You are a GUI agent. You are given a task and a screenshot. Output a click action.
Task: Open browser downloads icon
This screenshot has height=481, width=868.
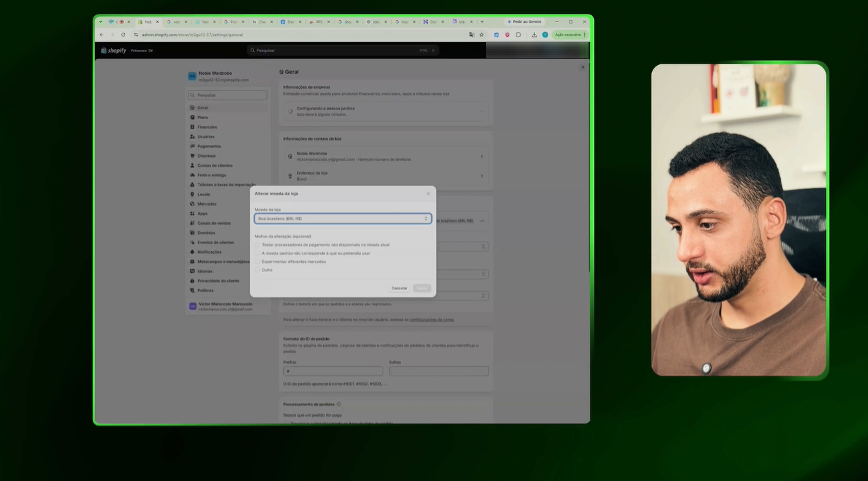534,35
